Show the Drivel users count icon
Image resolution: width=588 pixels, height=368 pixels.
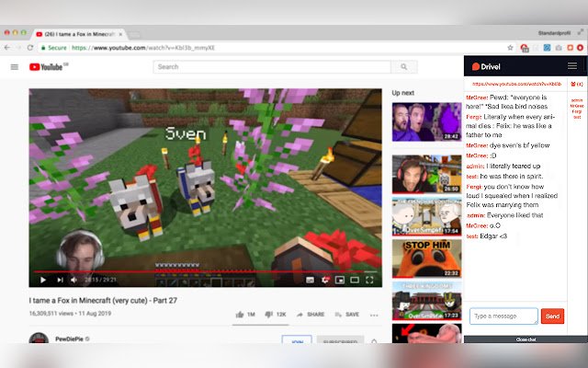tap(577, 84)
